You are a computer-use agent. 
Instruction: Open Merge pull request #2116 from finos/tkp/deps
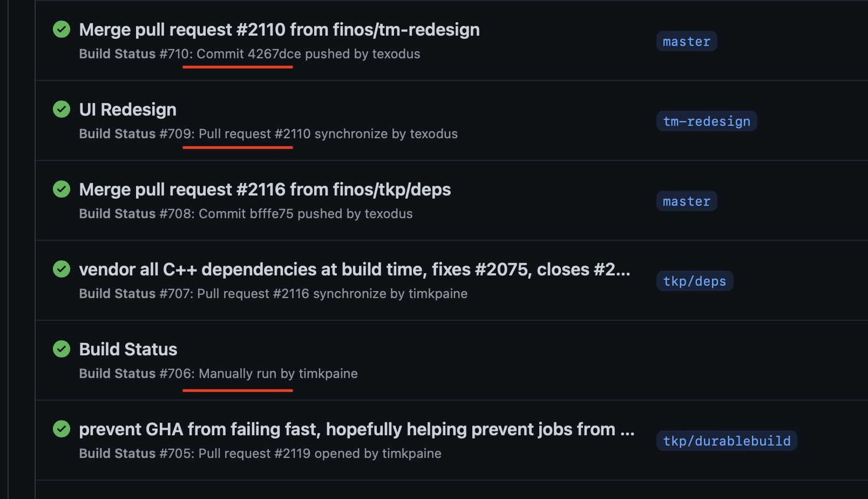pyautogui.click(x=265, y=190)
